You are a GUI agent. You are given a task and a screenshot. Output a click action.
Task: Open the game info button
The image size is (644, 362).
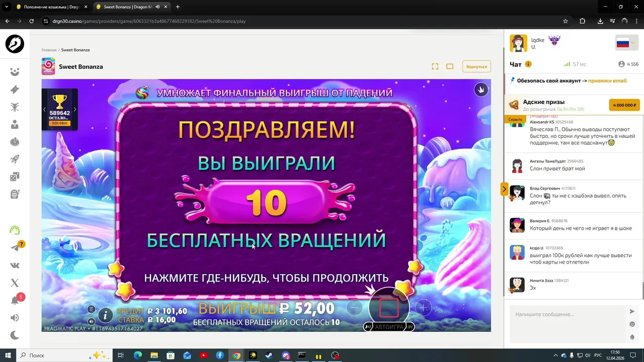pyautogui.click(x=105, y=315)
